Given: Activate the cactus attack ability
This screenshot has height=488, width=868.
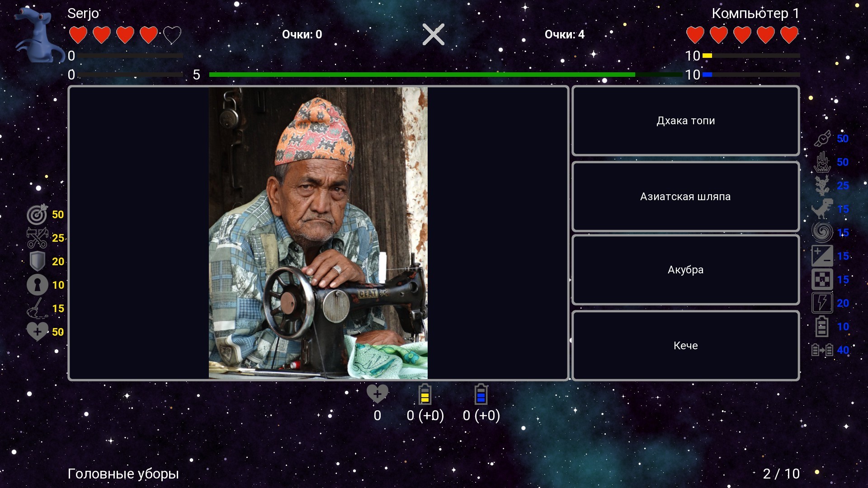Looking at the screenshot, I should pos(822,186).
